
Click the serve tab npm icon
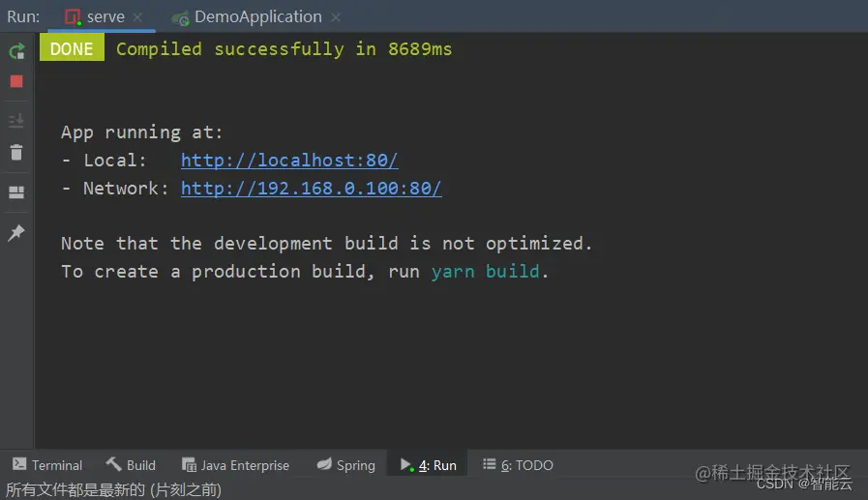74,17
